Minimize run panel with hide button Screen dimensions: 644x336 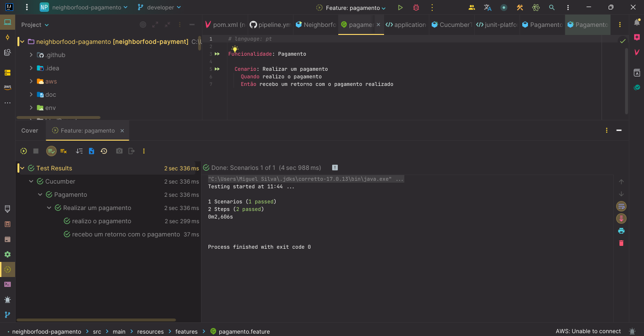point(619,131)
